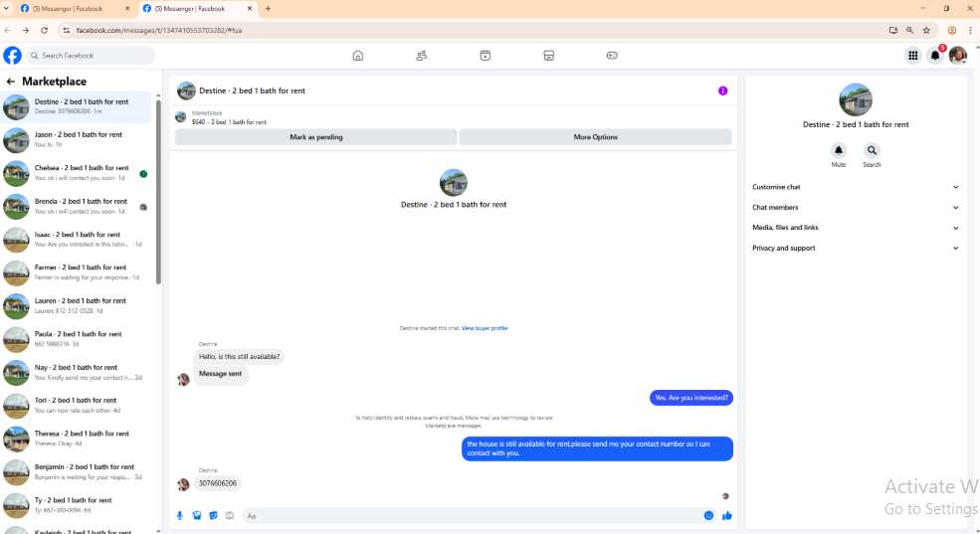Screen dimensions: 980x534
Task: Click the Facebook logo
Action: [13, 56]
